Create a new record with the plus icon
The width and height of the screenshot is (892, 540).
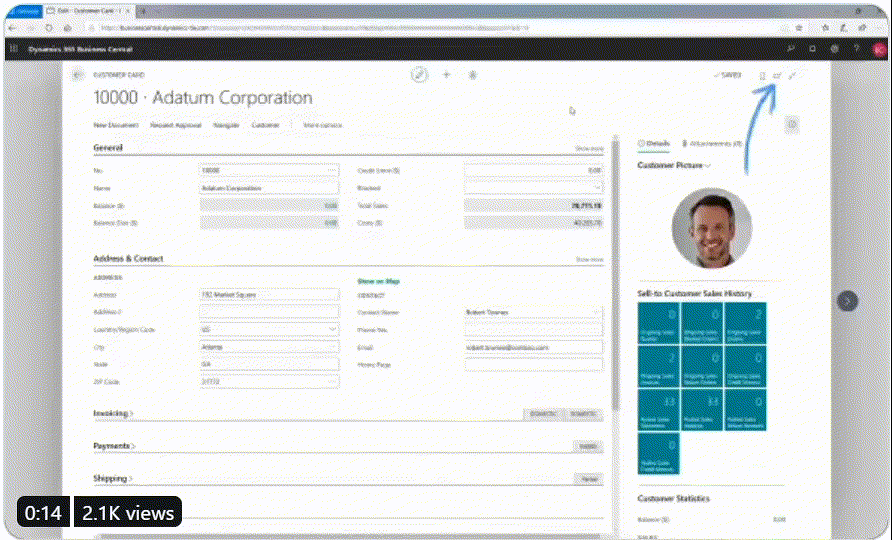[x=447, y=75]
